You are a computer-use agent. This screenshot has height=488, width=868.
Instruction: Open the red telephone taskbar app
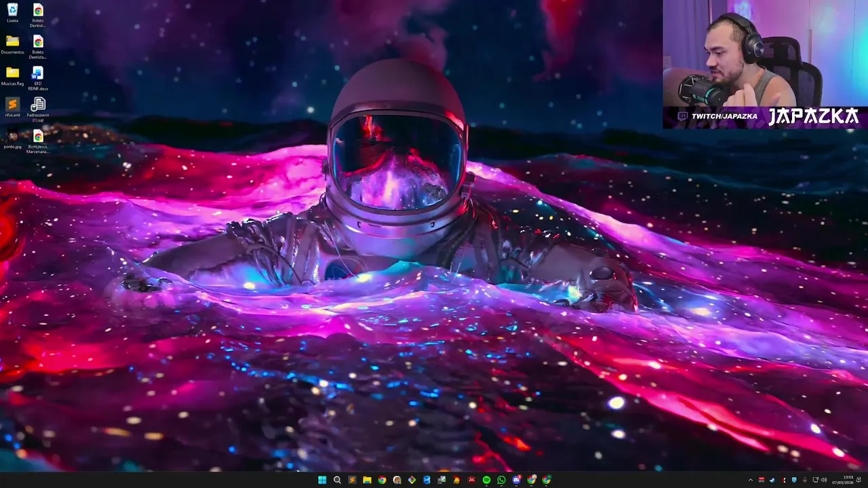(472, 480)
